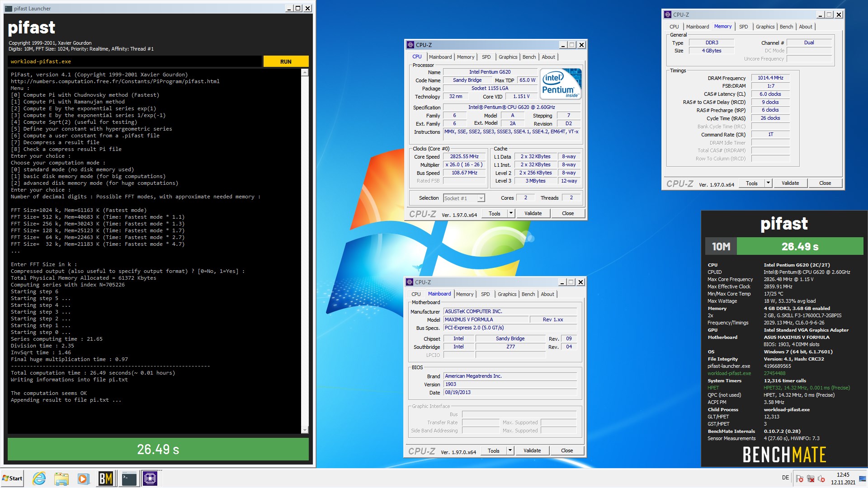The image size is (868, 488).
Task: Click the volume speaker tray icon
Action: point(821,479)
